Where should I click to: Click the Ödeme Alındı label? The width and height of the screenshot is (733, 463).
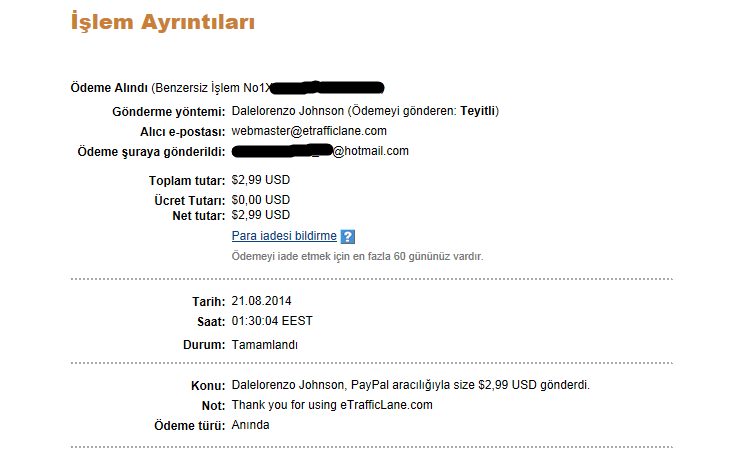[x=109, y=88]
